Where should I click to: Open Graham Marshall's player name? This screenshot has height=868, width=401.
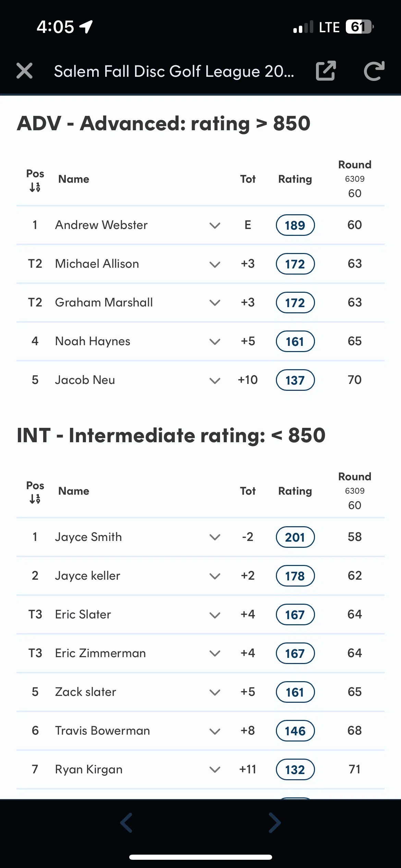coord(104,302)
